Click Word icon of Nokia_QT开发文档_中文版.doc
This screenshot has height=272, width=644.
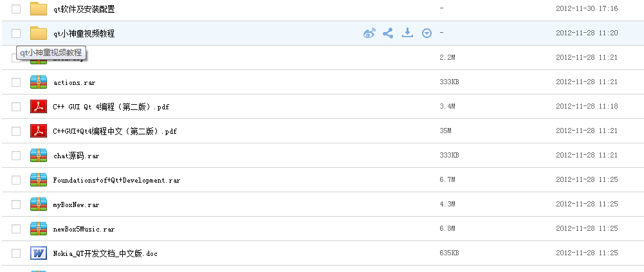(x=39, y=253)
